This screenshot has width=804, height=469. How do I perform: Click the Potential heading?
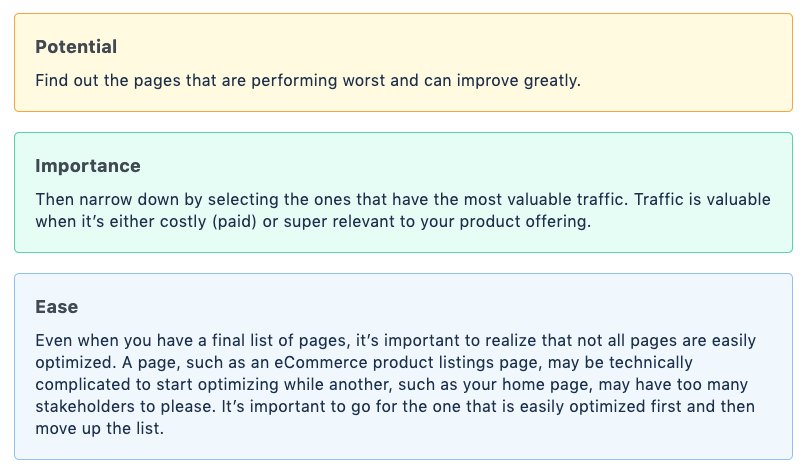(x=76, y=46)
